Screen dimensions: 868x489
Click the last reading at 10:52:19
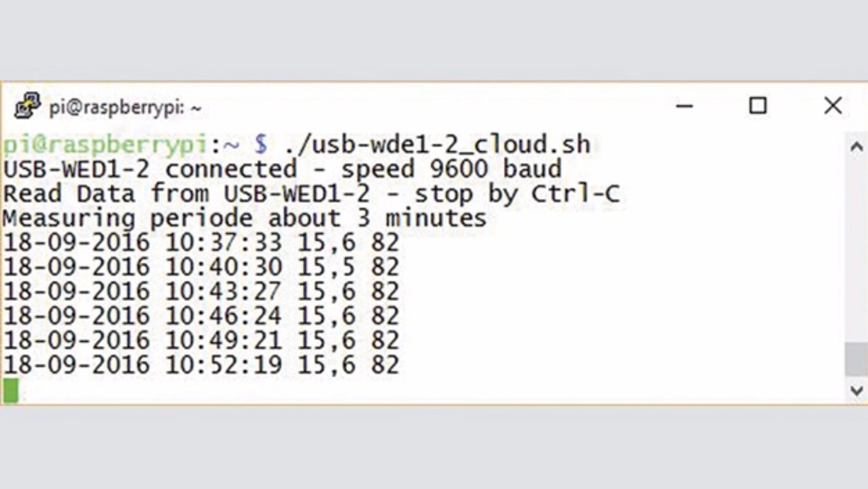[x=201, y=366]
